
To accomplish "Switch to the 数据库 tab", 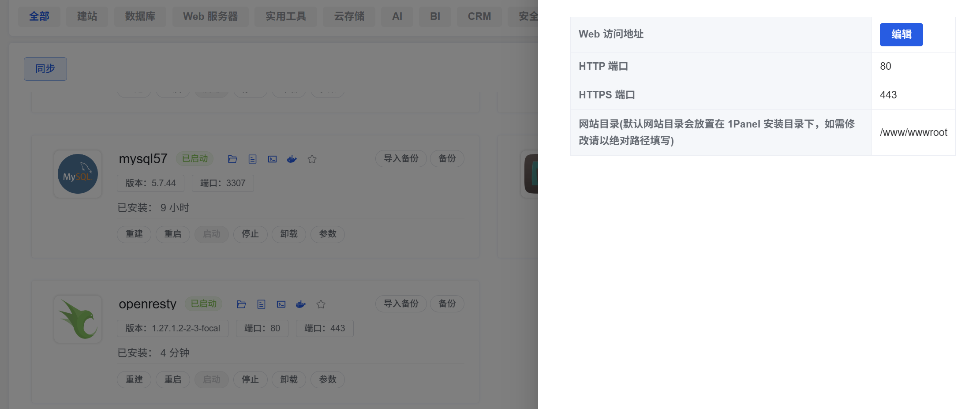I will click(140, 16).
